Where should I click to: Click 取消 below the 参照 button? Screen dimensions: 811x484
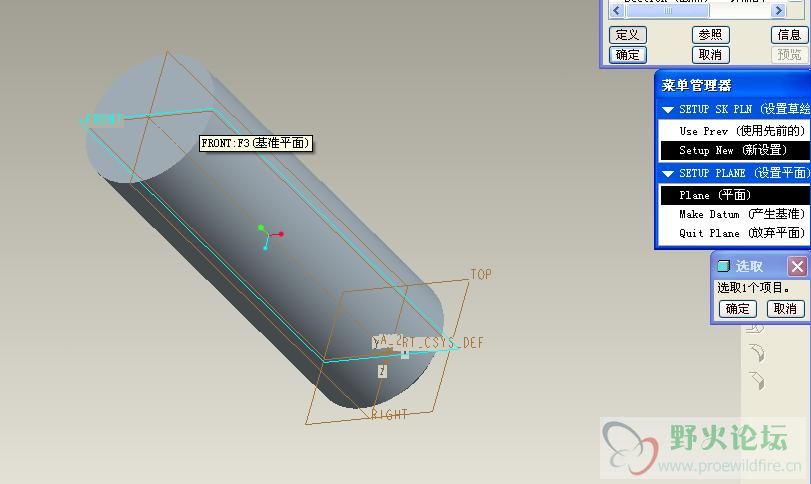click(710, 54)
